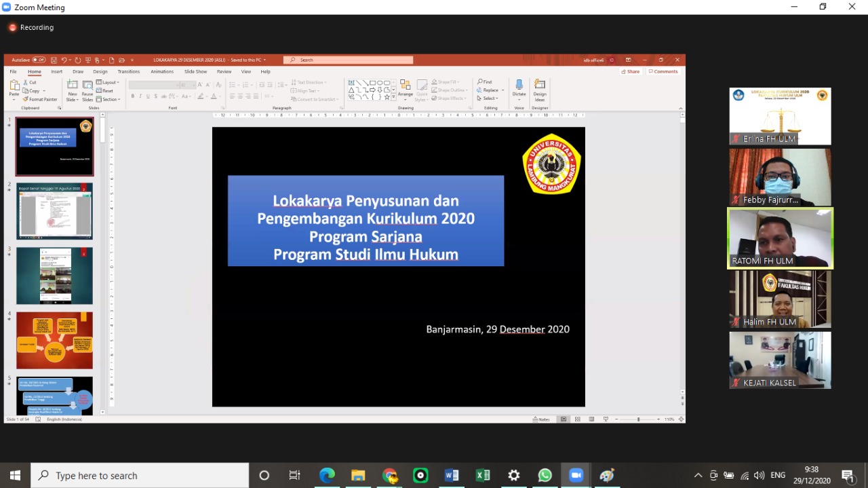Screen dimensions: 868x488
Task: Select RATOMI FH ULM video tile
Action: coord(780,238)
